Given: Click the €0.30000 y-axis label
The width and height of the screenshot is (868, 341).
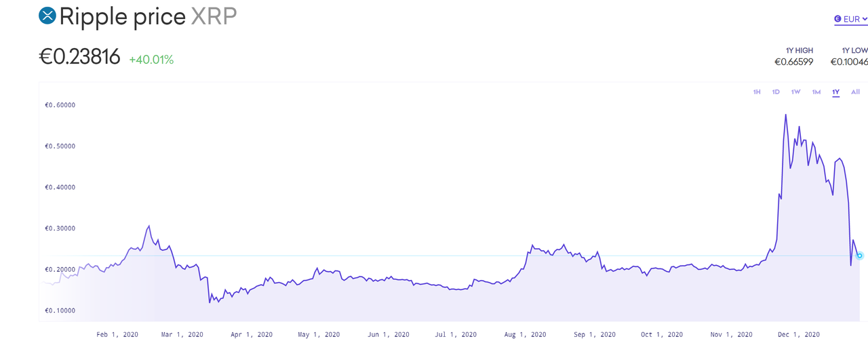Looking at the screenshot, I should [60, 228].
